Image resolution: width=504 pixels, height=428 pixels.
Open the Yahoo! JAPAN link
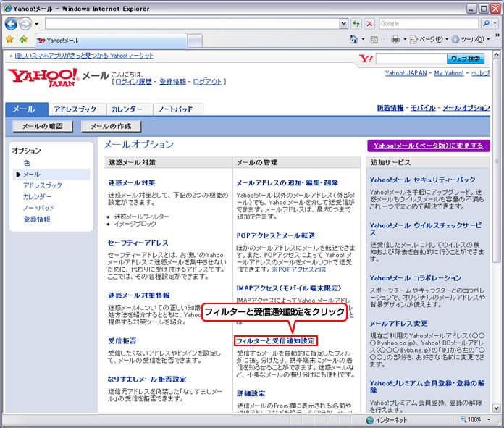(406, 73)
